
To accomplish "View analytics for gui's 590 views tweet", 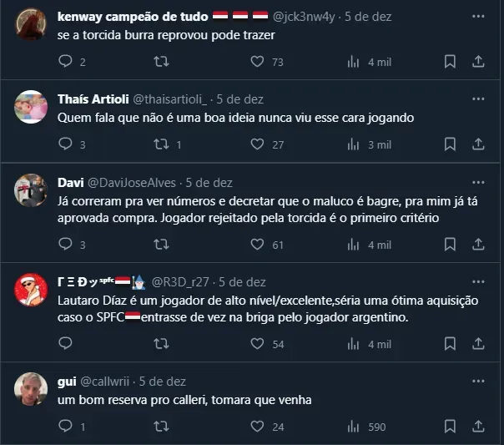I will (353, 427).
